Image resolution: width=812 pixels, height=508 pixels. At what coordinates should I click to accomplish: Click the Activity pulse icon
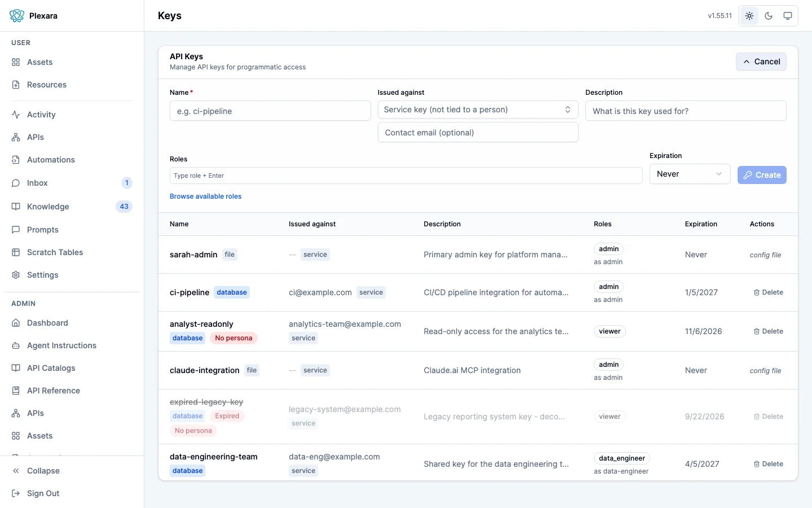pos(16,115)
